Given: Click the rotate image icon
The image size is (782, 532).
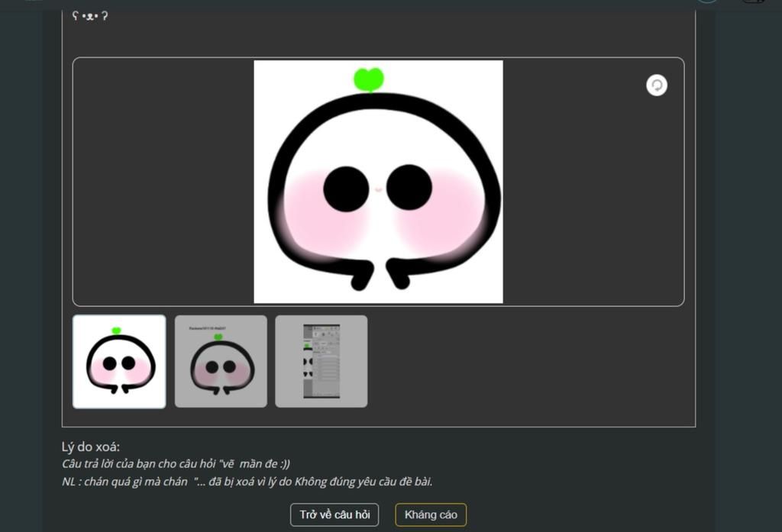Looking at the screenshot, I should (656, 85).
